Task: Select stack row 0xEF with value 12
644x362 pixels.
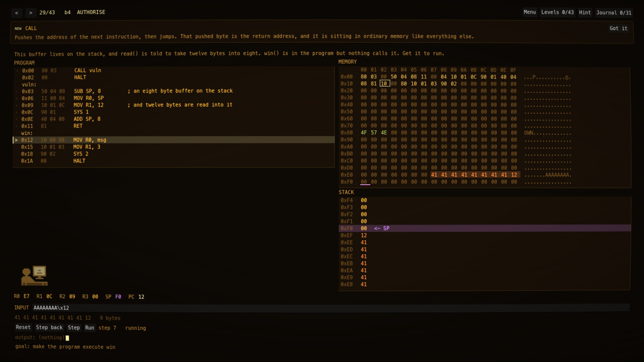Action: pos(485,235)
